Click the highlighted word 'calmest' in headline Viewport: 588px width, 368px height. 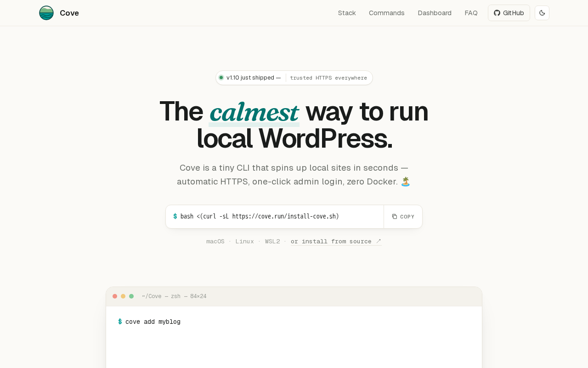pos(254,112)
